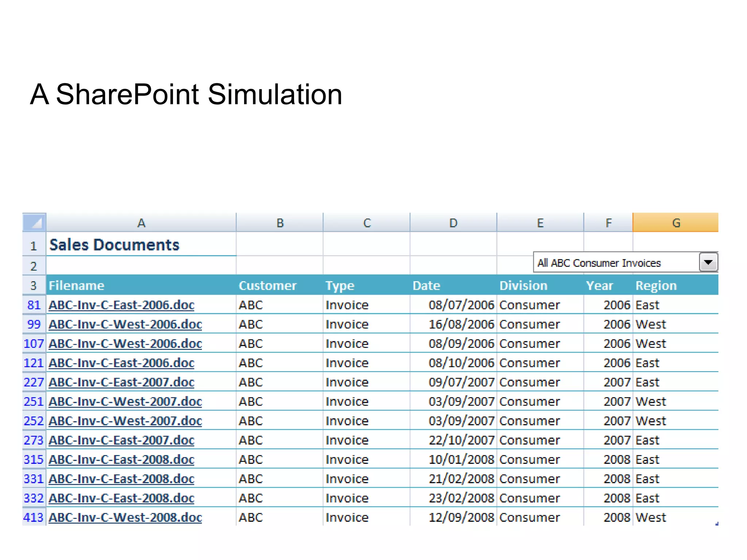Select row header 2
This screenshot has width=747, height=560.
(x=34, y=265)
